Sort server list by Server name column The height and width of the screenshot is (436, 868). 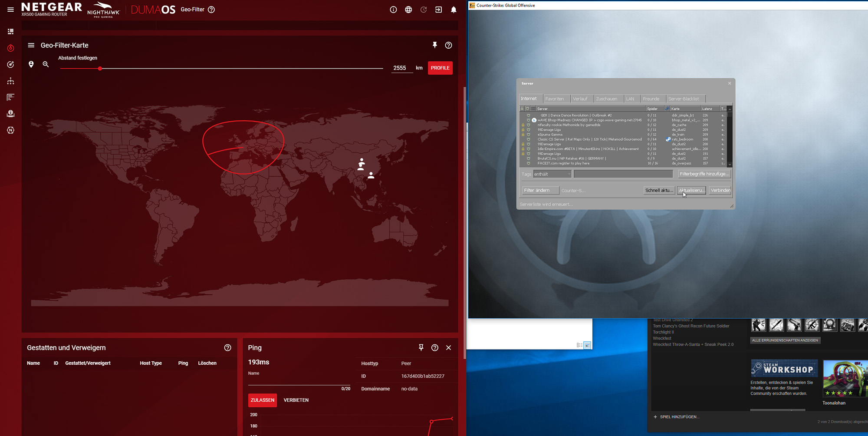pyautogui.click(x=591, y=109)
